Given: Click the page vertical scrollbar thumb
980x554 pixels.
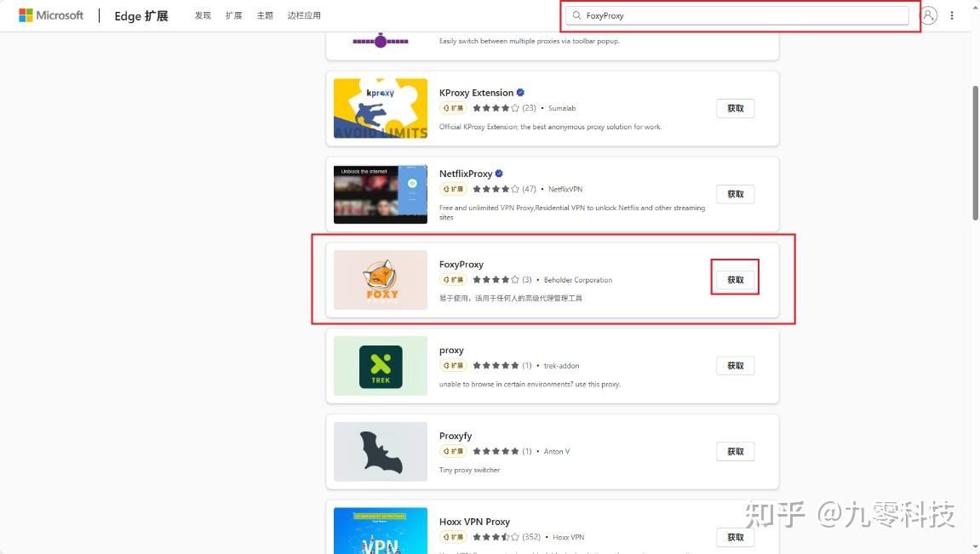Looking at the screenshot, I should [x=975, y=153].
